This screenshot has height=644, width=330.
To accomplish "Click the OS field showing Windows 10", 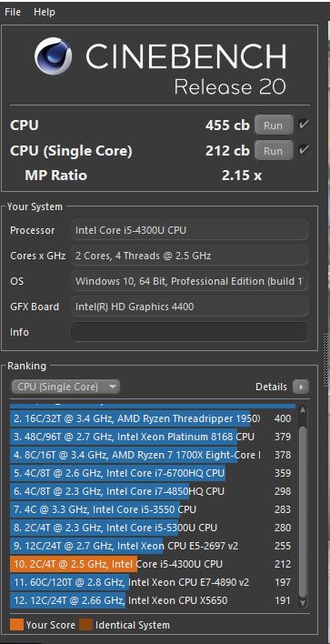I will 189,281.
